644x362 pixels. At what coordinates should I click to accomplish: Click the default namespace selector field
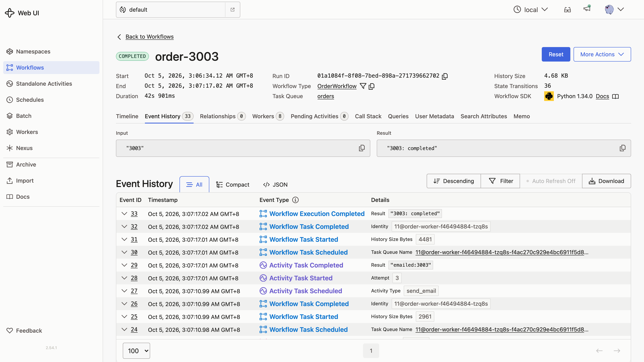pos(171,9)
